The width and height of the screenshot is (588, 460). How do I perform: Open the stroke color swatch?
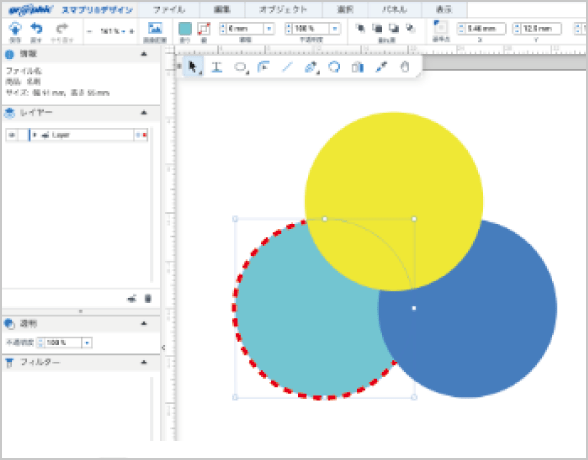coord(204,29)
